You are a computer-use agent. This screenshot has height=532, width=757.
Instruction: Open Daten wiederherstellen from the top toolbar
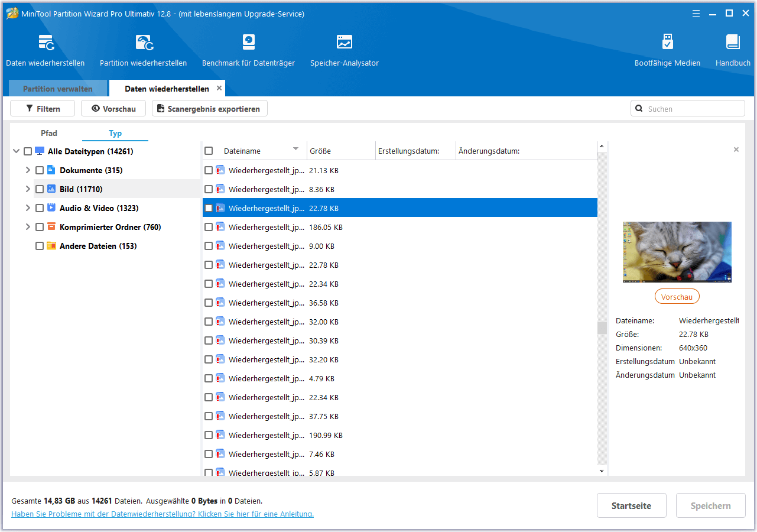[x=45, y=50]
